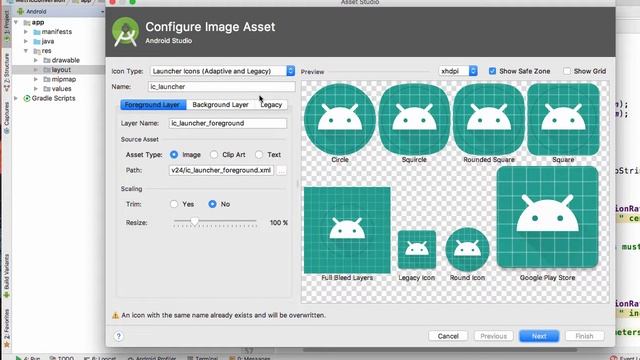Click the help question mark button
640x360 pixels.
(118, 336)
